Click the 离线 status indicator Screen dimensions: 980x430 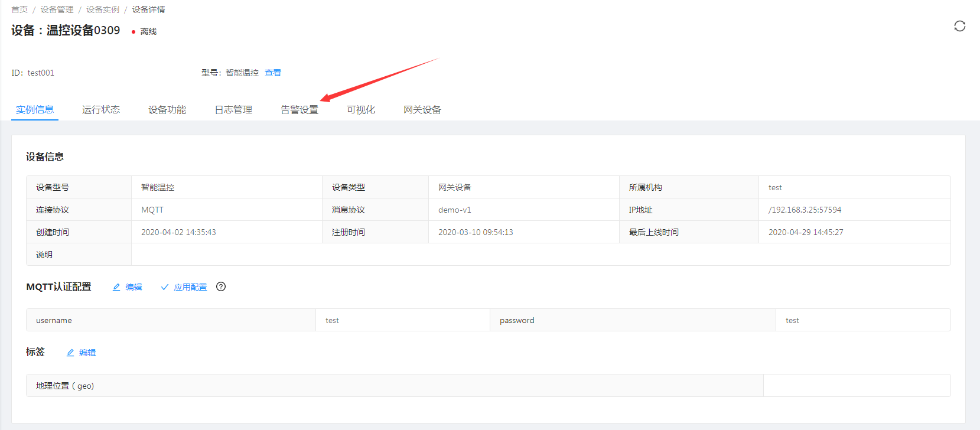(x=145, y=31)
